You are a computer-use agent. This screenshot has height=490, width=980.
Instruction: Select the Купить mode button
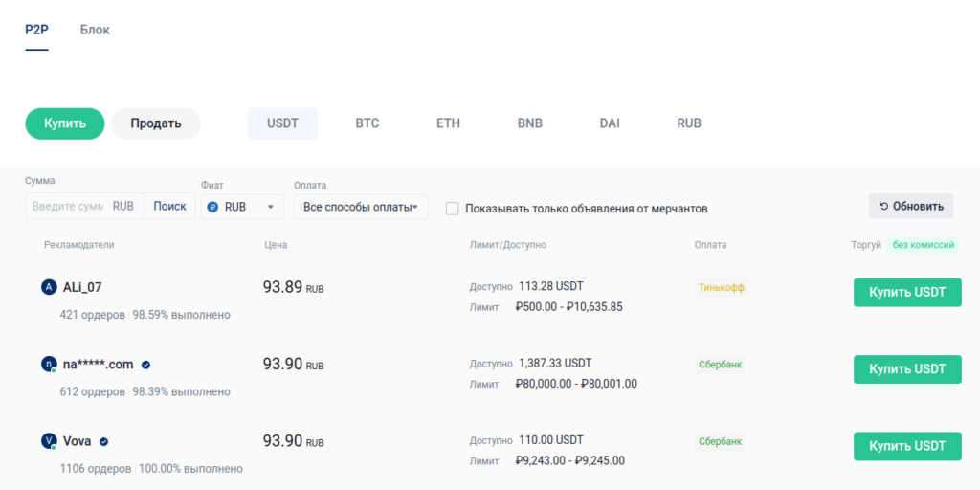pyautogui.click(x=65, y=123)
